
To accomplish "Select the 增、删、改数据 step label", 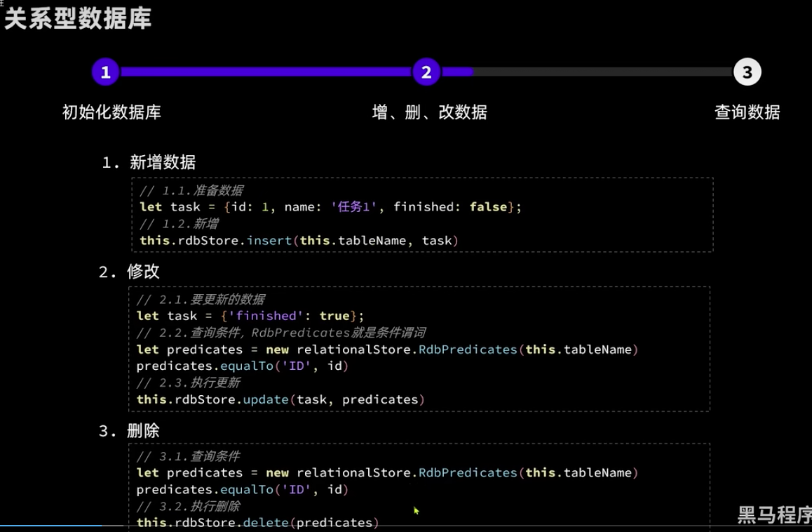I will point(429,112).
